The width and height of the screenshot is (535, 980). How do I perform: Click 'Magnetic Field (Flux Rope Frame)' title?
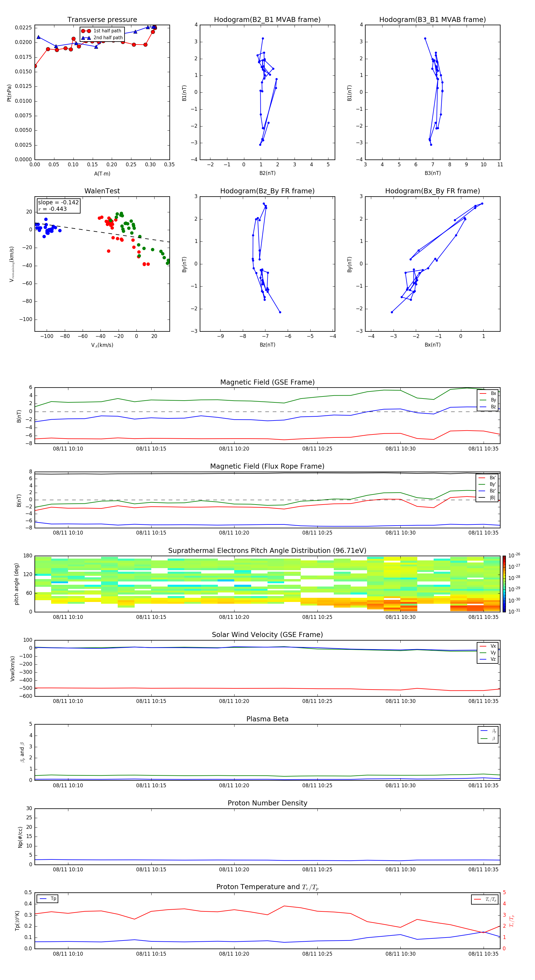(x=267, y=467)
